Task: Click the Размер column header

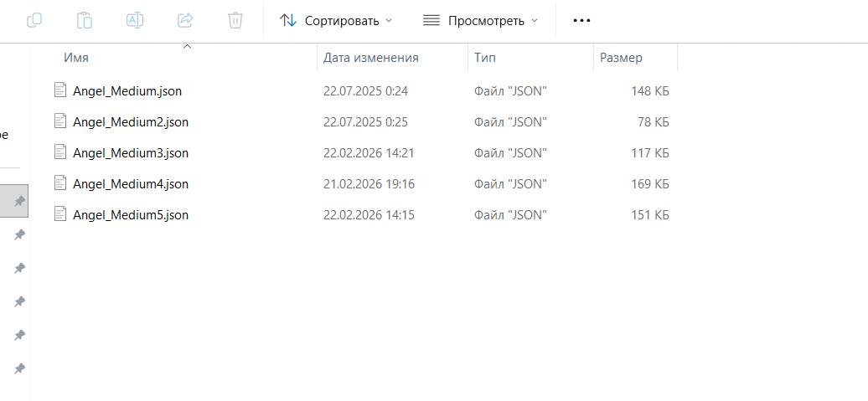Action: (x=621, y=58)
